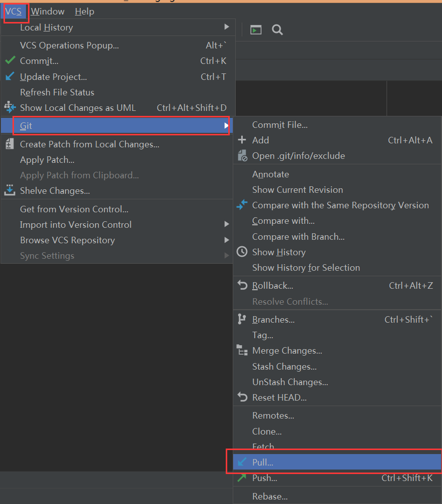Choose Show Local Changes as UML
The image size is (442, 504).
[x=118, y=108]
